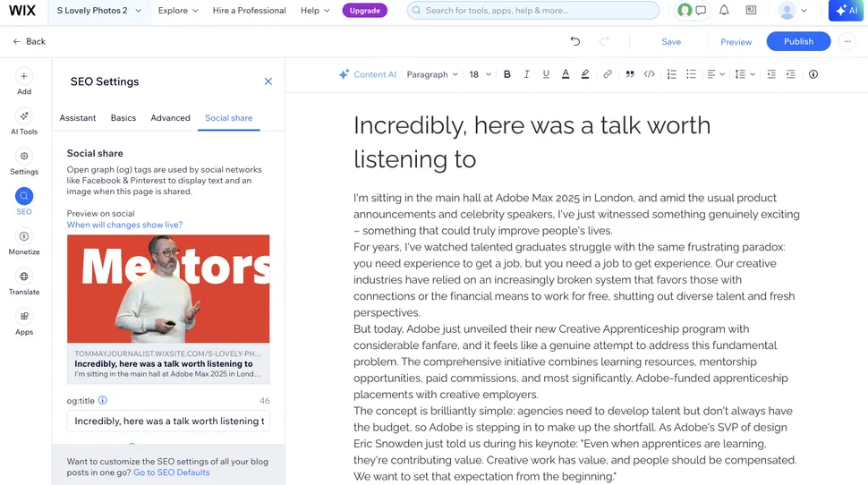
Task: Open the text color picker
Action: coord(566,74)
